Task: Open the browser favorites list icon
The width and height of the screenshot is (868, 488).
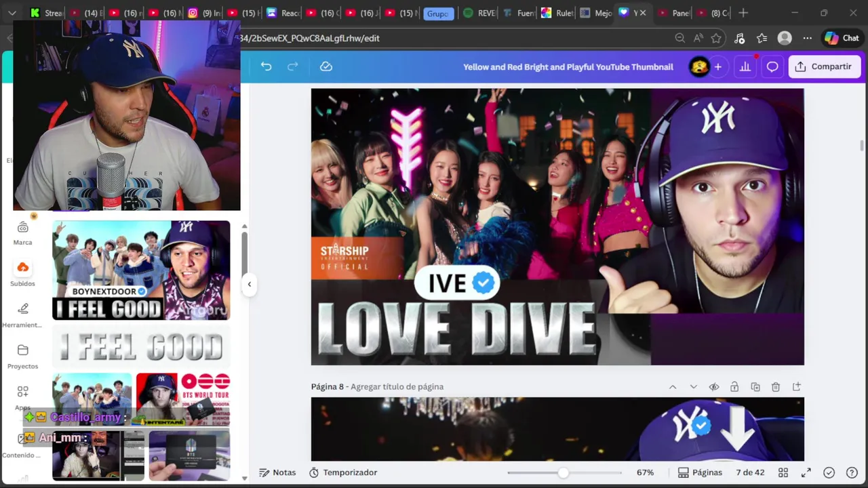Action: coord(762,39)
